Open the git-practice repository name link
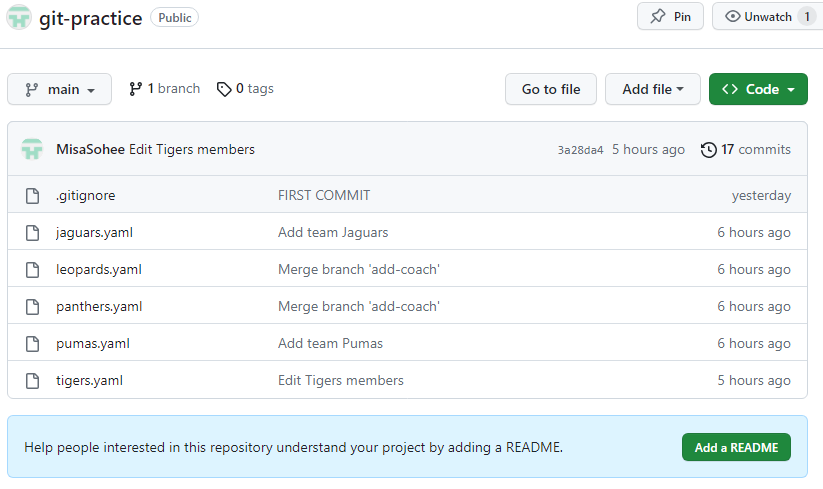The width and height of the screenshot is (823, 489). [x=90, y=18]
